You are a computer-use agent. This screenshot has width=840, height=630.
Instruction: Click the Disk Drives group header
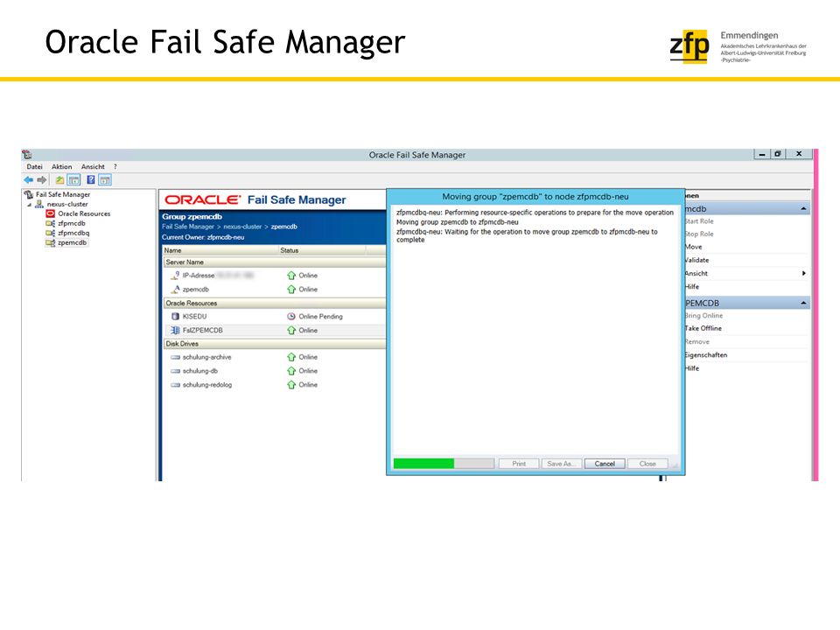275,344
